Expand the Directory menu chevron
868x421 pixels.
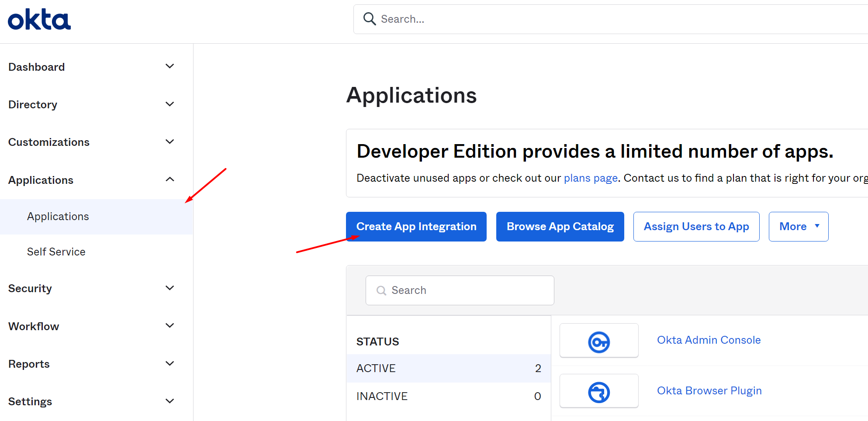[170, 104]
